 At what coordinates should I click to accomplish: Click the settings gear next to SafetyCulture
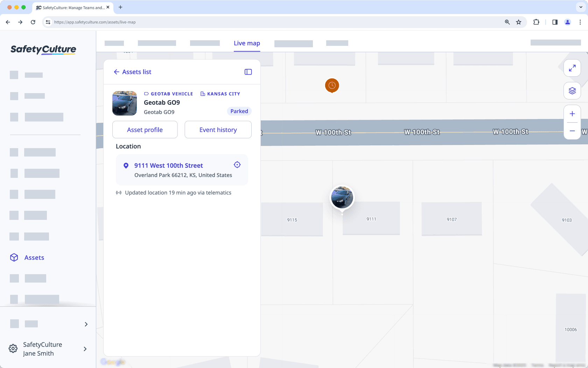[13, 348]
